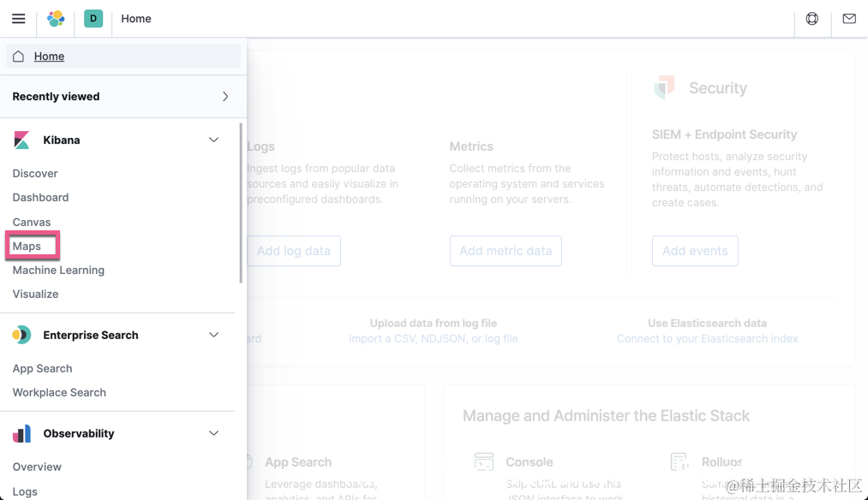Click Upload data from log file text
The height and width of the screenshot is (500, 868).
point(434,323)
